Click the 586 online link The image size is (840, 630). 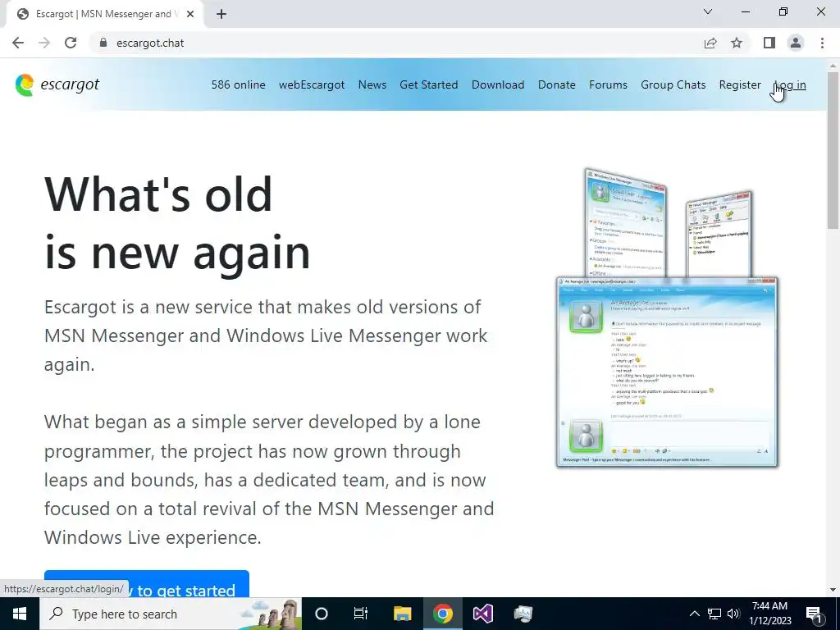239,84
